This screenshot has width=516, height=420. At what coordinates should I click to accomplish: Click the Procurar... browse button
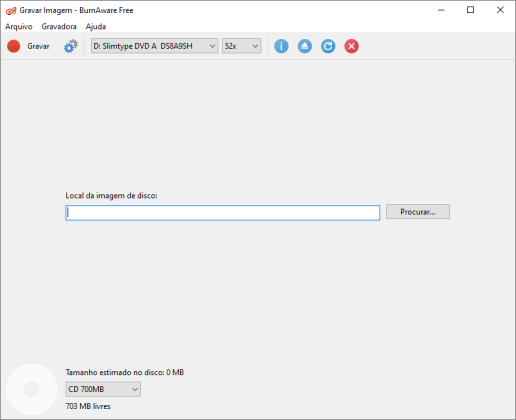click(418, 212)
